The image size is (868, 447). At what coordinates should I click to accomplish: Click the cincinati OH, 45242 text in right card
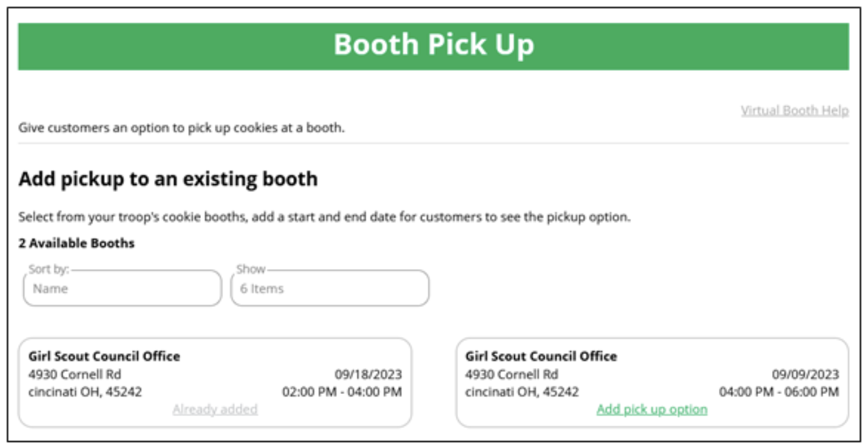pos(522,392)
